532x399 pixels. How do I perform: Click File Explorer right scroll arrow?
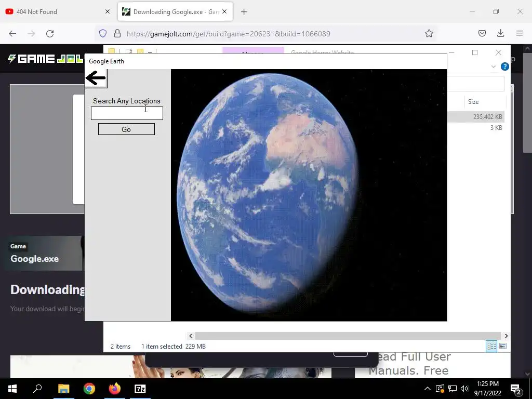(x=506, y=336)
